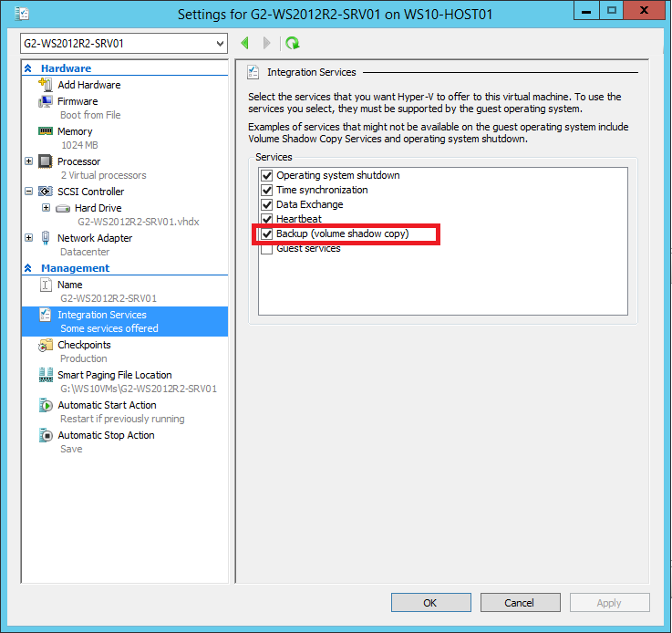Select Memory settings entry
This screenshot has height=633, width=672.
click(x=75, y=131)
